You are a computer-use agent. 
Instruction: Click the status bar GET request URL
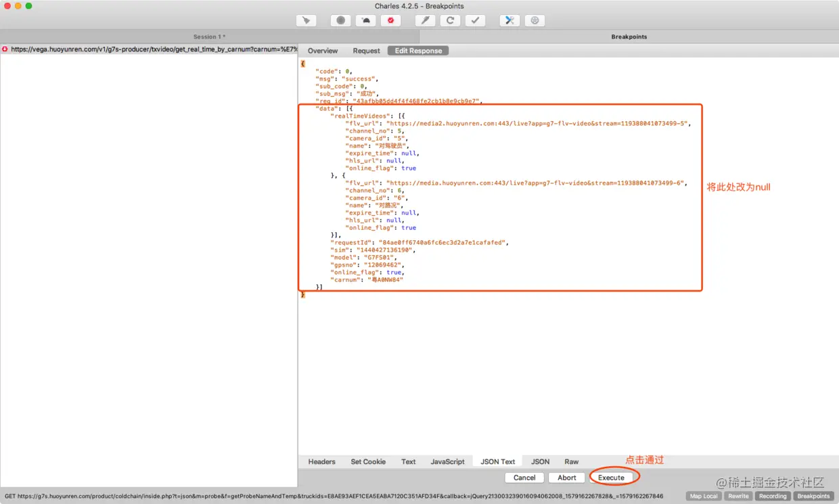[334, 496]
